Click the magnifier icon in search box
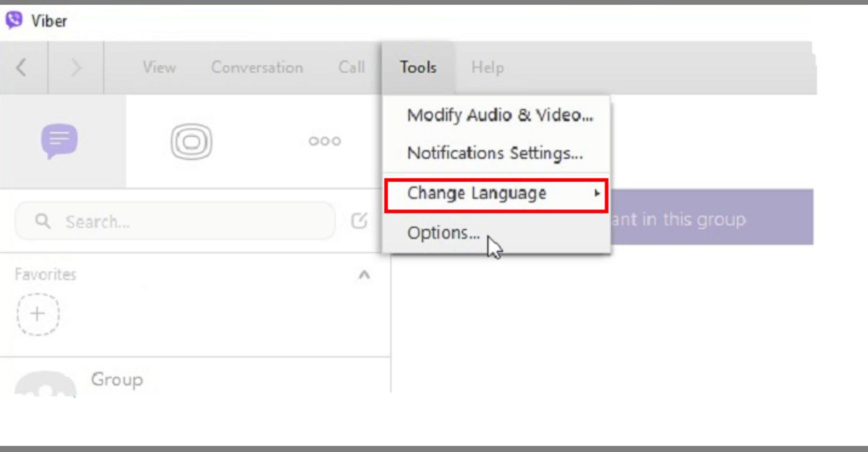Image resolution: width=868 pixels, height=452 pixels. pyautogui.click(x=43, y=221)
